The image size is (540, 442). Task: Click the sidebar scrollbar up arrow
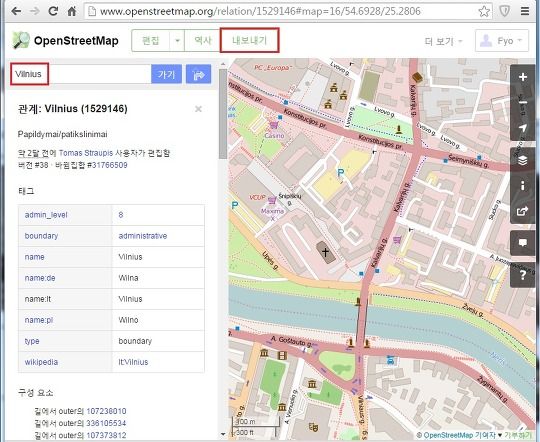coord(223,64)
